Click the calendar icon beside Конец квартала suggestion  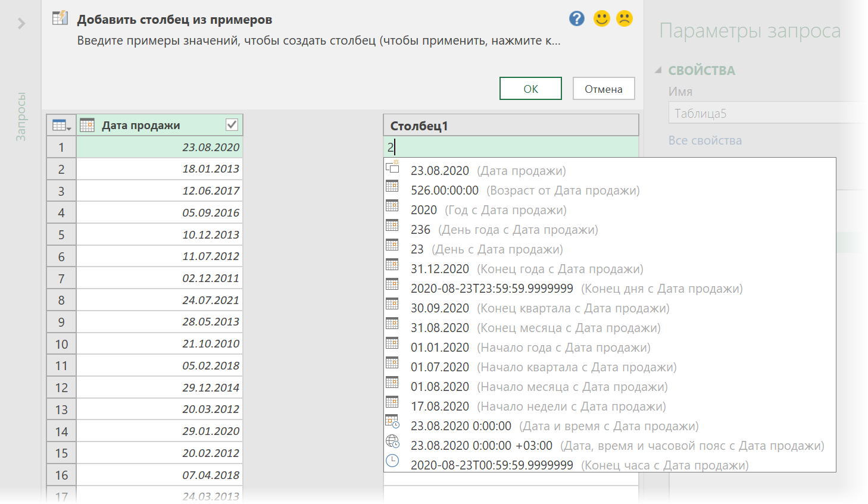click(x=392, y=303)
